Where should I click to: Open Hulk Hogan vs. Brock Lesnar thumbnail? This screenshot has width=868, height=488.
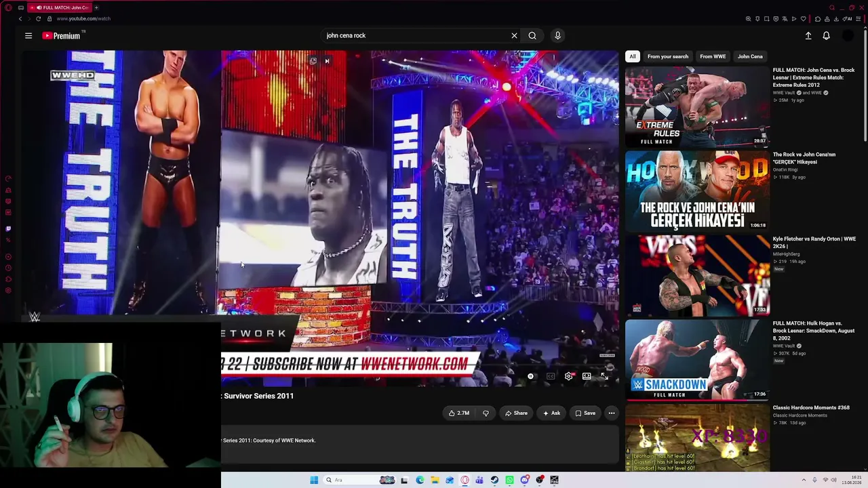pos(697,360)
